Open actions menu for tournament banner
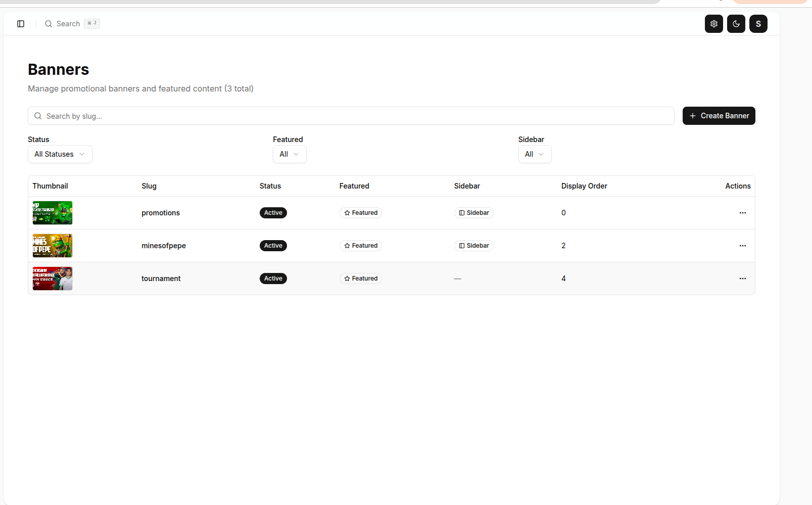The height and width of the screenshot is (505, 812). [742, 279]
